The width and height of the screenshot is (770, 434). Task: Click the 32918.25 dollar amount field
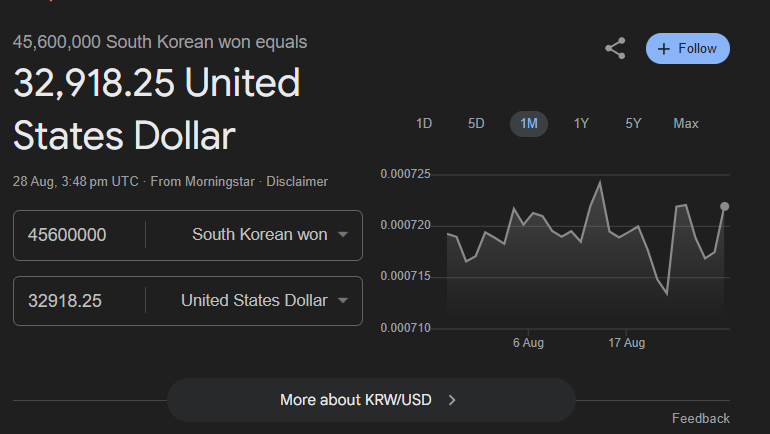coord(80,300)
